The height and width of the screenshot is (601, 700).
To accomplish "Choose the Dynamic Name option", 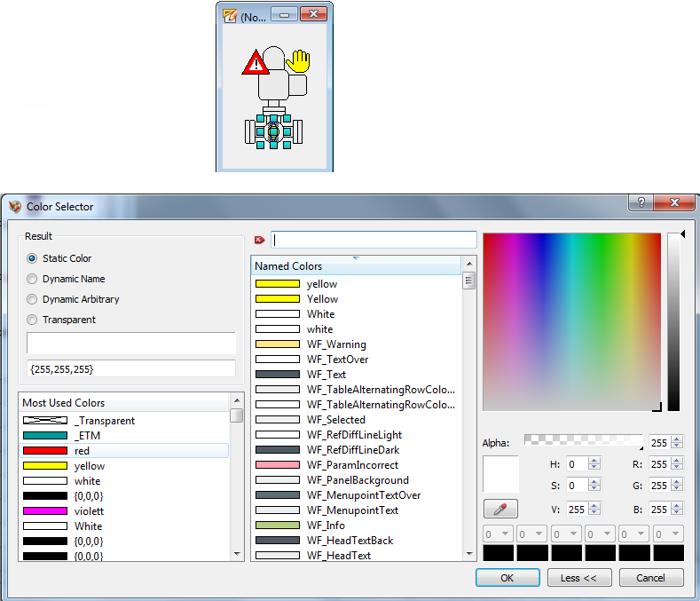I will (x=33, y=279).
